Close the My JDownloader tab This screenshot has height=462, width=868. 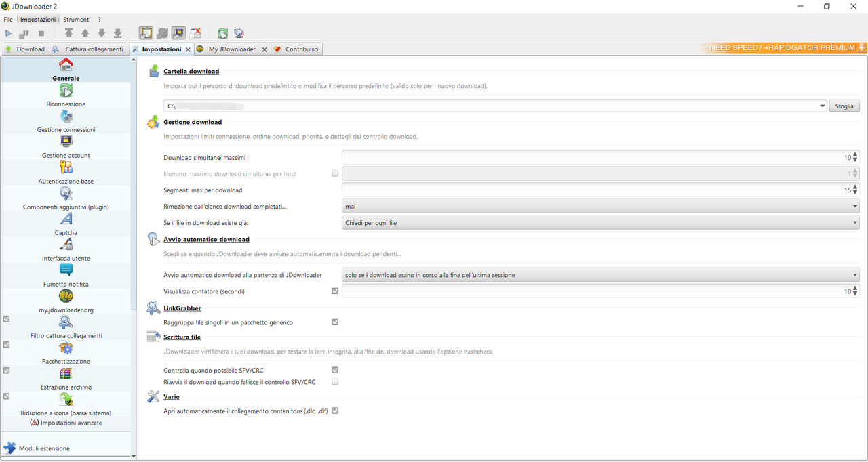tap(264, 49)
